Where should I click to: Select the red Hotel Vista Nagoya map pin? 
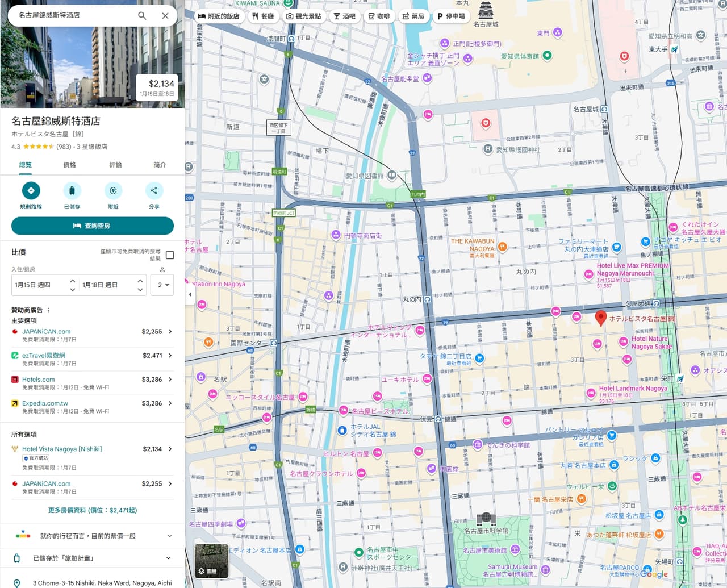600,318
